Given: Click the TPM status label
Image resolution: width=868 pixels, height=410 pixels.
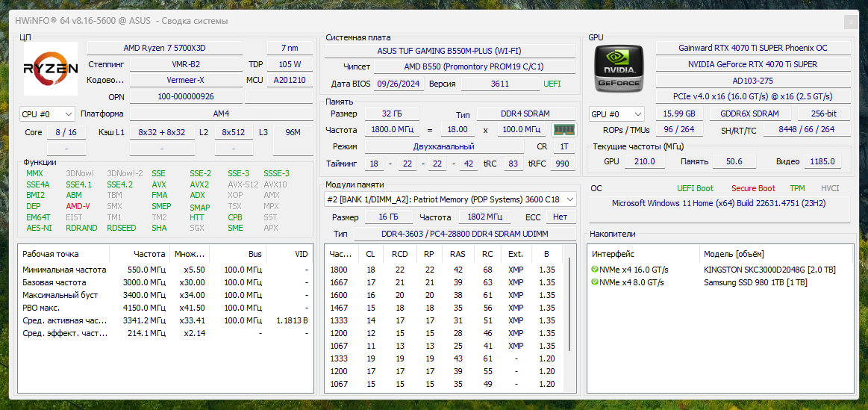Looking at the screenshot, I should coord(797,188).
